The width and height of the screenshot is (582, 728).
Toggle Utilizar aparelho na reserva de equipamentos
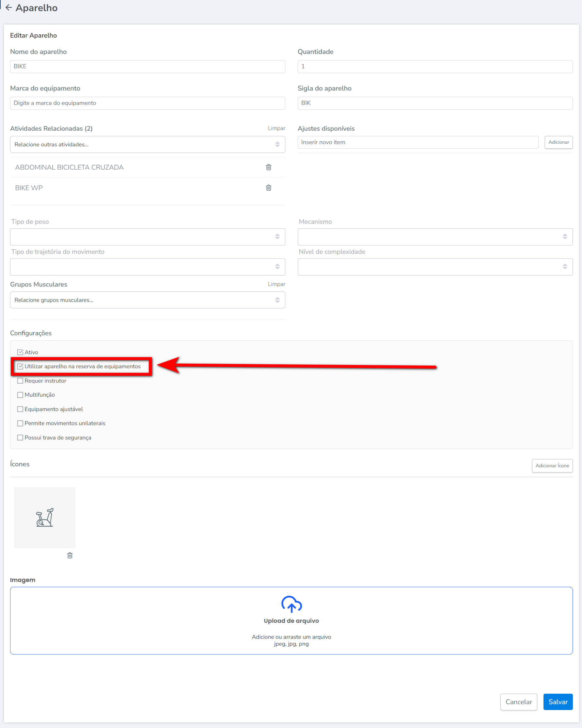20,366
